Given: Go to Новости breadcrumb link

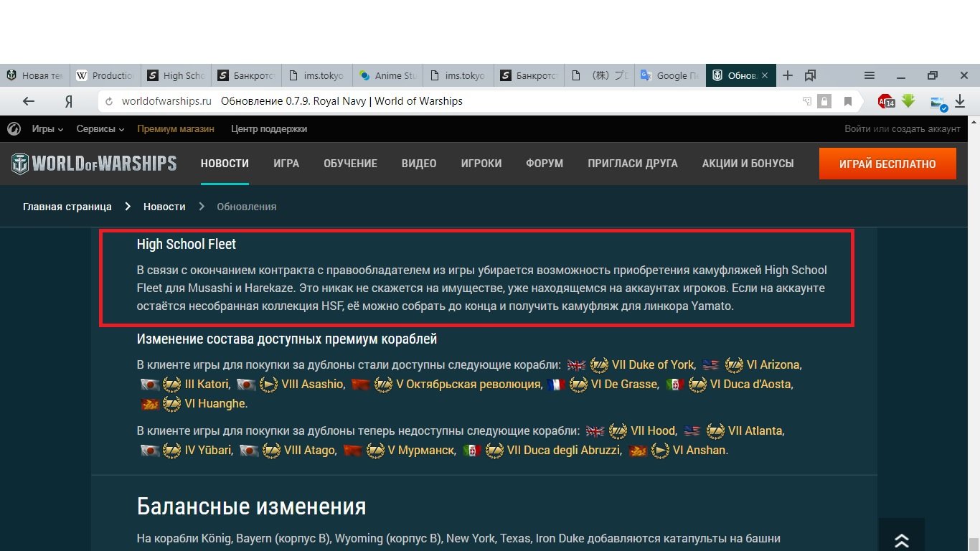Looking at the screenshot, I should pyautogui.click(x=164, y=207).
